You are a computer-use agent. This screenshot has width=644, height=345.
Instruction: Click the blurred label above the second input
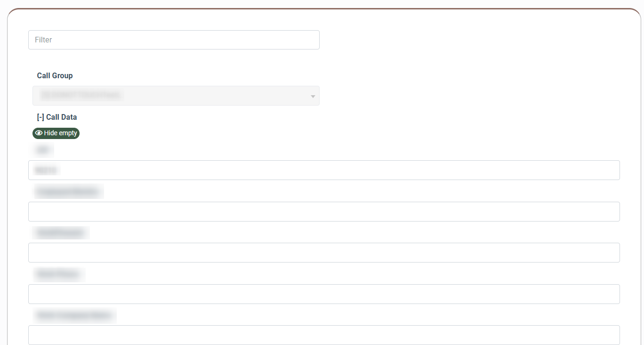[68, 192]
